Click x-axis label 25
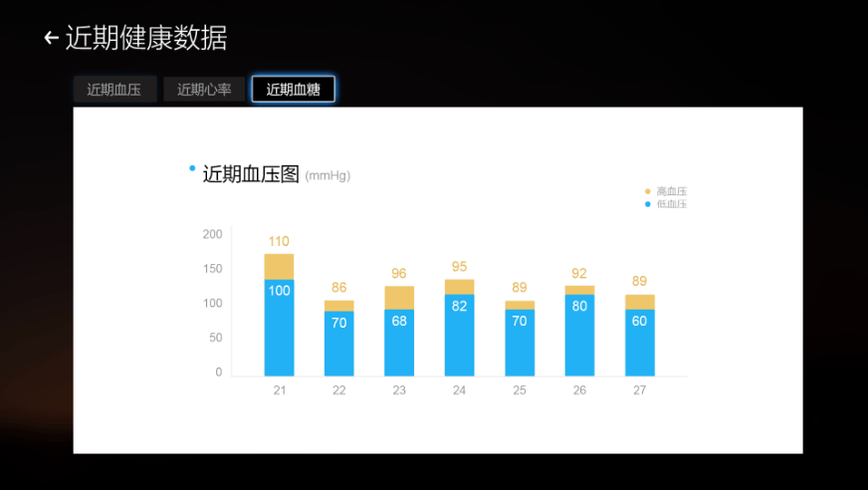The width and height of the screenshot is (868, 490). (520, 390)
